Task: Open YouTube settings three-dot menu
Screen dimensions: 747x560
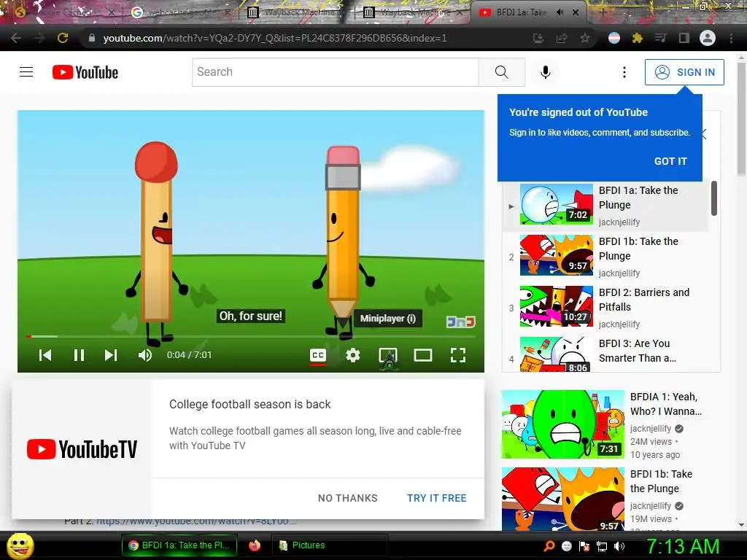Action: 624,72
